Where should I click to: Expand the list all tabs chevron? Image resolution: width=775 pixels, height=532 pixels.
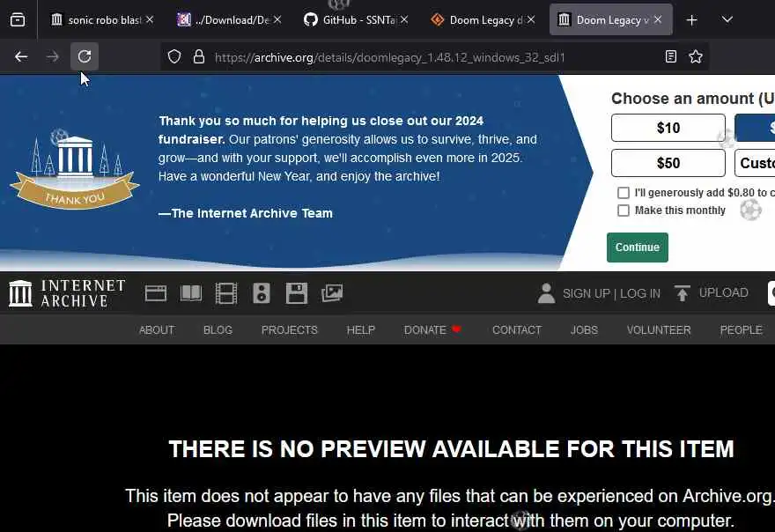point(727,19)
